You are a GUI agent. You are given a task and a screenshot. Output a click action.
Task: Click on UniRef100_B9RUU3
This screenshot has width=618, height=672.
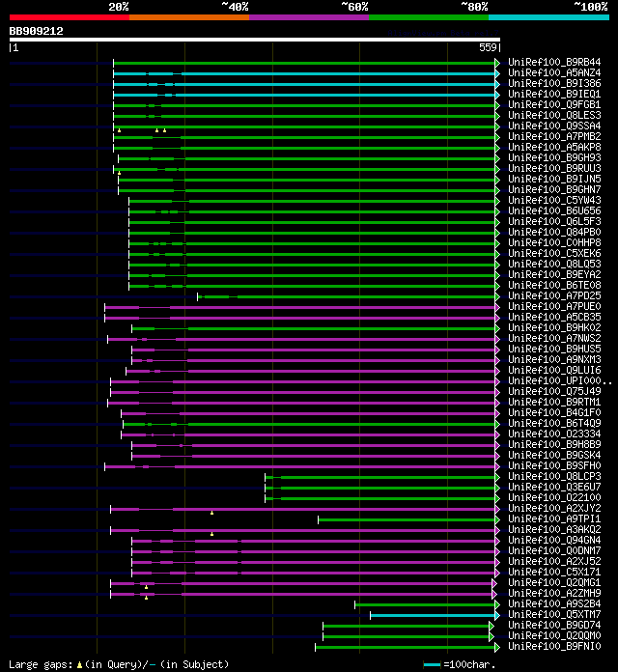pos(554,168)
